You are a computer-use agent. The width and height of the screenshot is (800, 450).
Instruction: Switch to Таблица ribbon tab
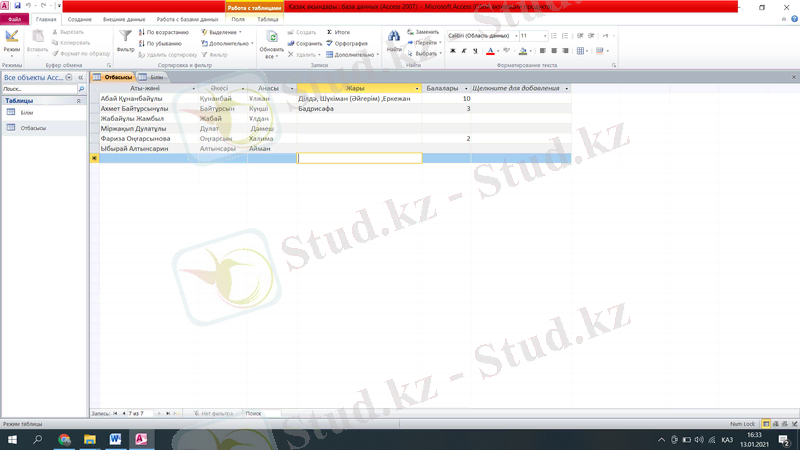(x=267, y=19)
